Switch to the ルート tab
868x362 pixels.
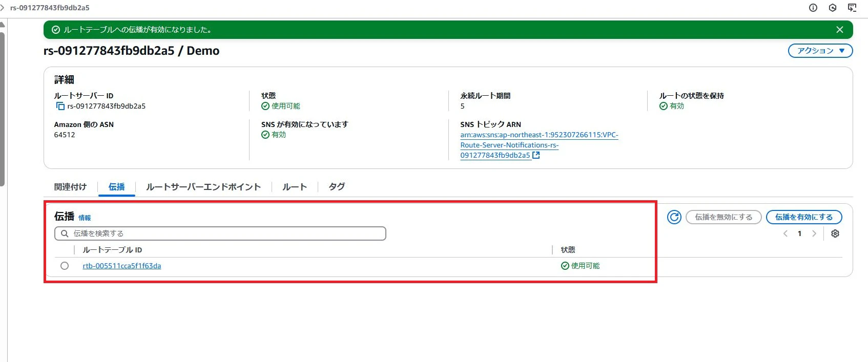click(295, 187)
